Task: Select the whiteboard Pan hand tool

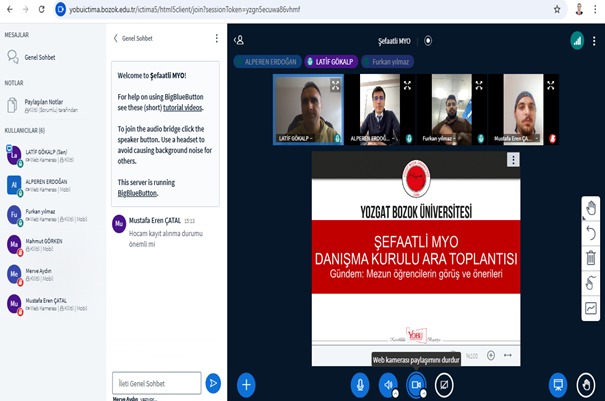Action: pos(590,208)
